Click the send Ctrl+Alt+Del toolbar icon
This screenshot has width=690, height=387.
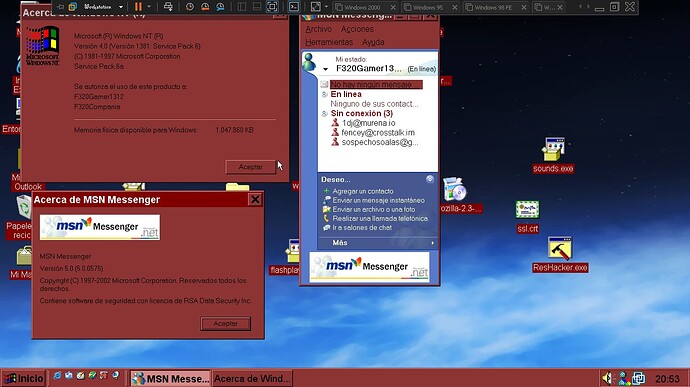[x=168, y=7]
